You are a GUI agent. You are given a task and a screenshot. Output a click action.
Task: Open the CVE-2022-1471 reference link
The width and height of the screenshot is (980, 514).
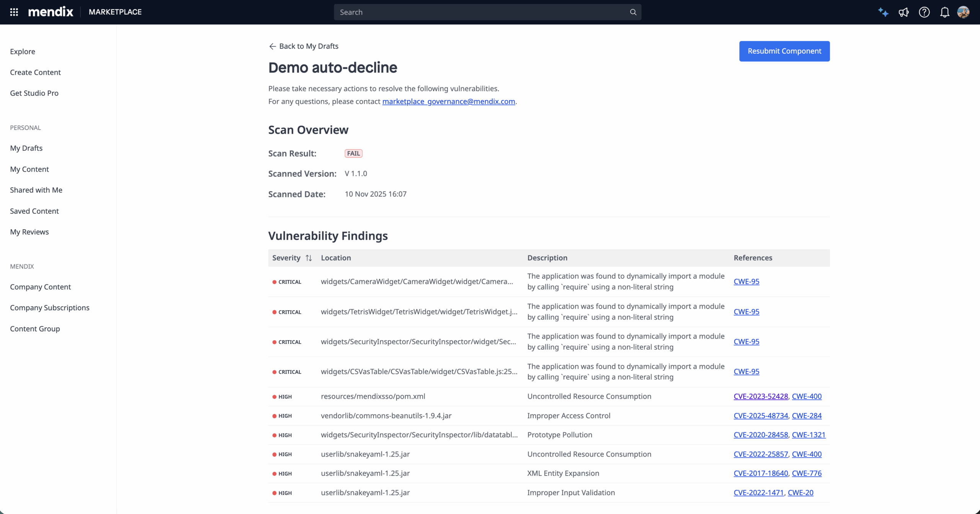(x=758, y=493)
